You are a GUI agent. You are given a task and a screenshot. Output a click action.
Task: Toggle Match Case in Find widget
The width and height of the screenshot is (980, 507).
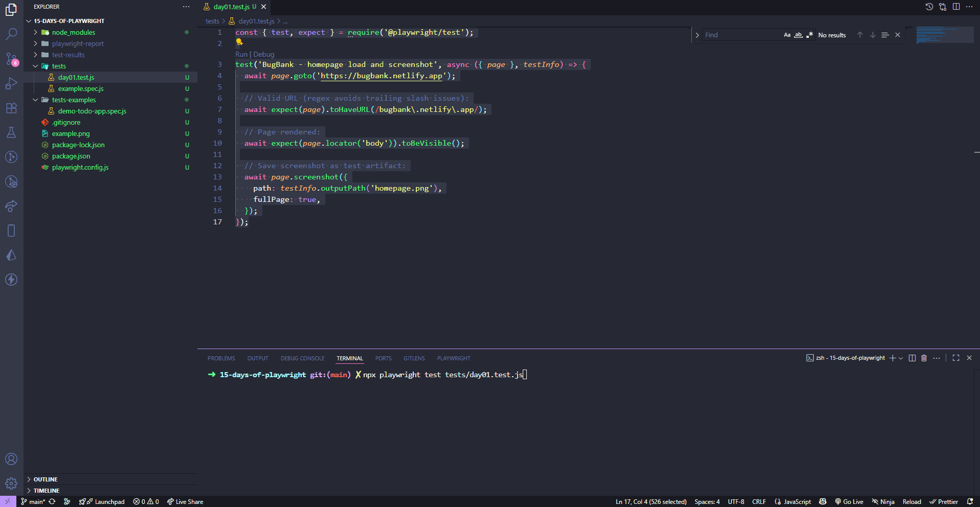pos(787,35)
